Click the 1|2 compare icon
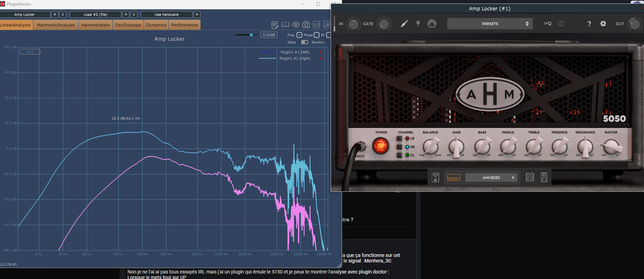The image size is (644, 279). [316, 25]
